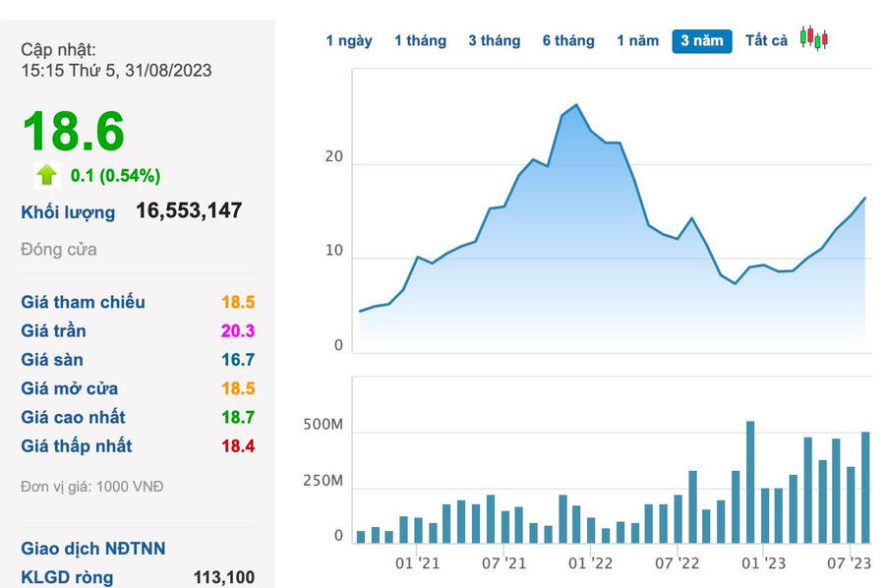885x588 pixels.
Task: Show the '1 năm' chart period
Action: [637, 40]
